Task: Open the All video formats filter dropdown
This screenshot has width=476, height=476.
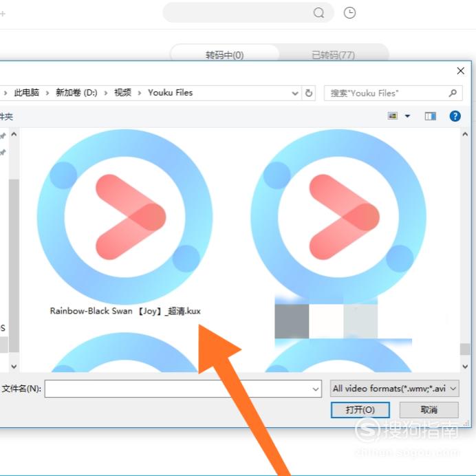Action: point(394,389)
